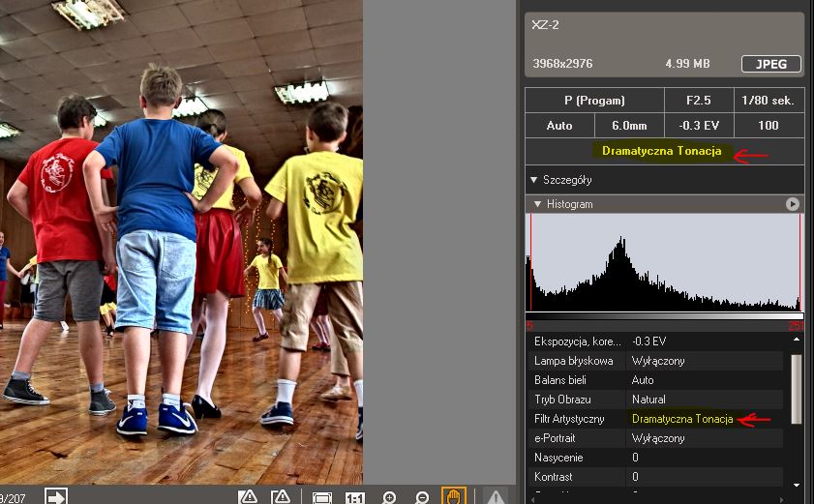Click the Dramatyczna Tonacja highlighted label

pos(661,151)
